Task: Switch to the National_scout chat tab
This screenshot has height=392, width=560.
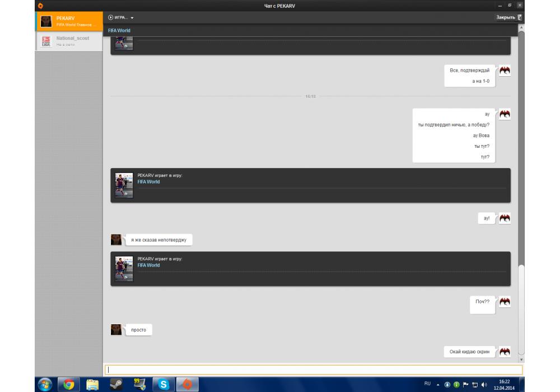Action: (69, 41)
